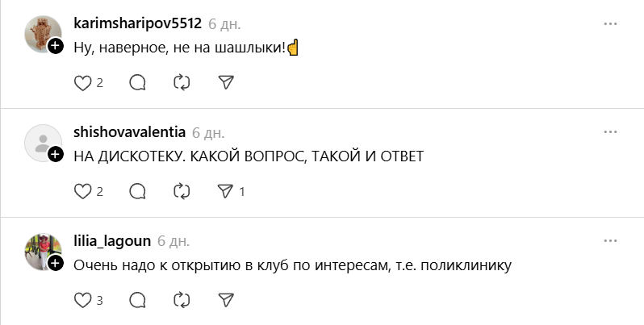
Task: Follow shishovavalentia using avatar plus badge
Action: tap(56, 156)
